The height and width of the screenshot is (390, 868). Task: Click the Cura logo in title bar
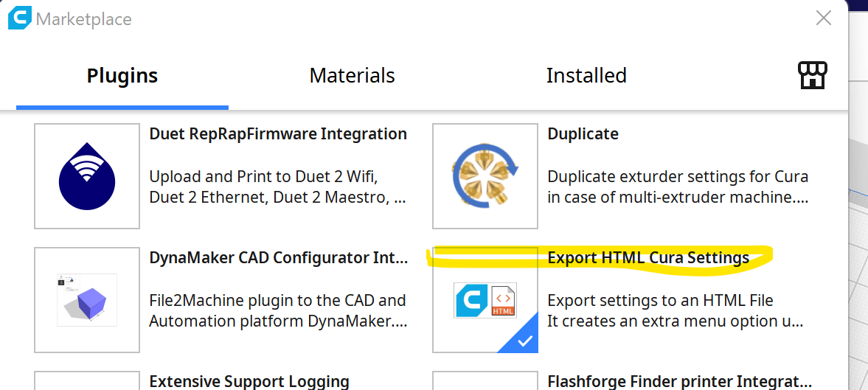[20, 18]
